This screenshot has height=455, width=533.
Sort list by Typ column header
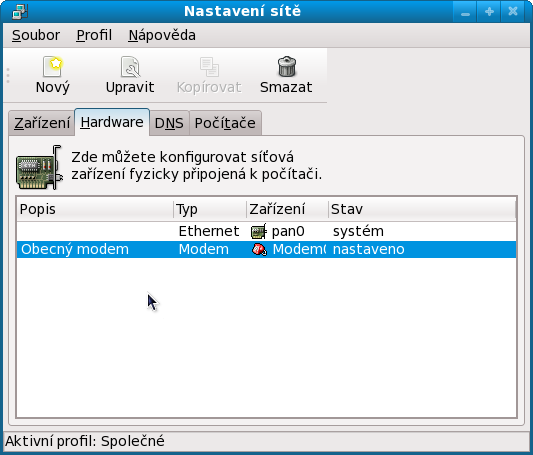pyautogui.click(x=210, y=209)
